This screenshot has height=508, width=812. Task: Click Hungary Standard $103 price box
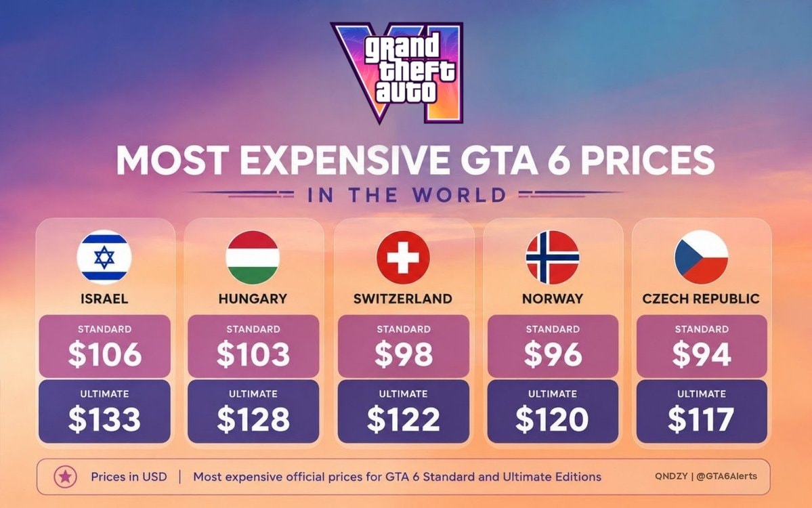point(253,346)
